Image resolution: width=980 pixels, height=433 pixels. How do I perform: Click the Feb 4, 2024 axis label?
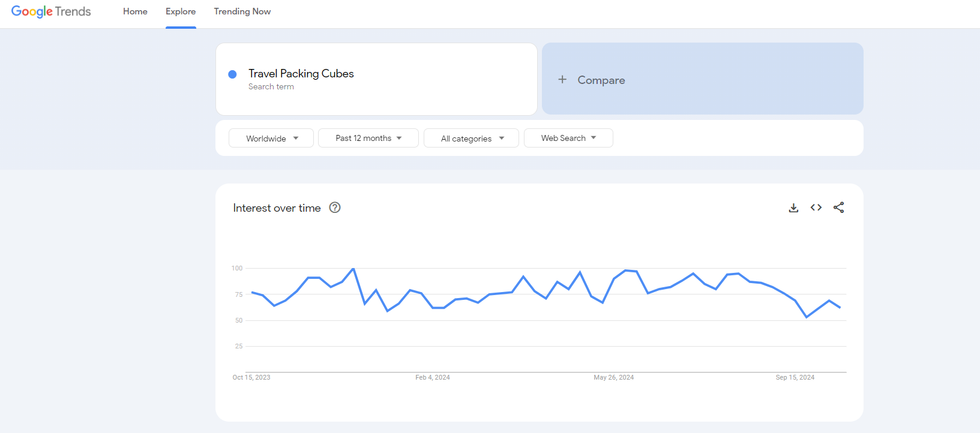(x=433, y=377)
